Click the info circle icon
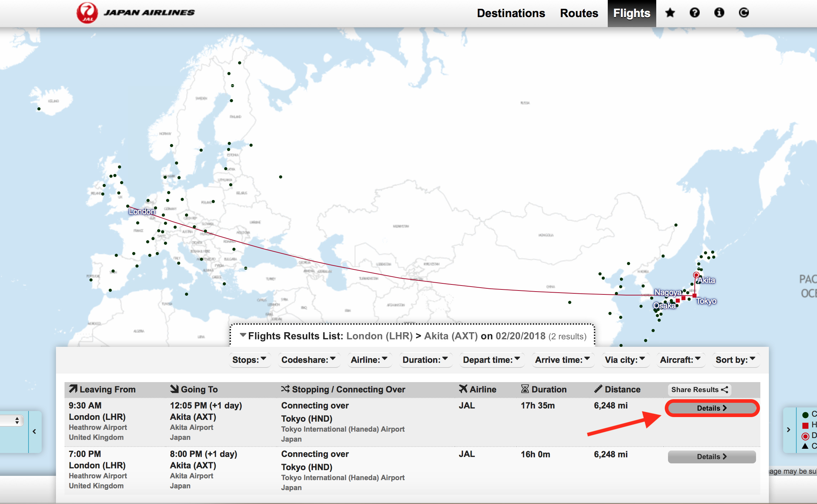 [x=719, y=13]
